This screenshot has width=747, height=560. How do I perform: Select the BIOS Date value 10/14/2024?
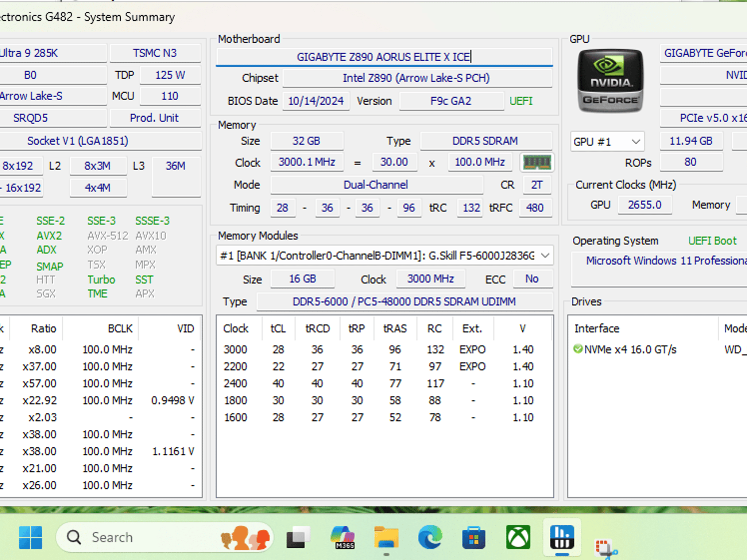point(316,101)
